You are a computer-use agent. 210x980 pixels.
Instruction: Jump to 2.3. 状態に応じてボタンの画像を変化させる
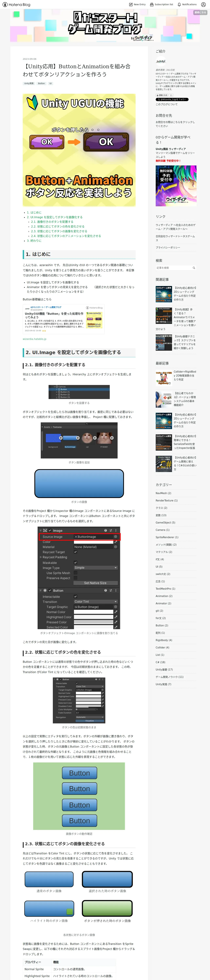click(x=59, y=231)
